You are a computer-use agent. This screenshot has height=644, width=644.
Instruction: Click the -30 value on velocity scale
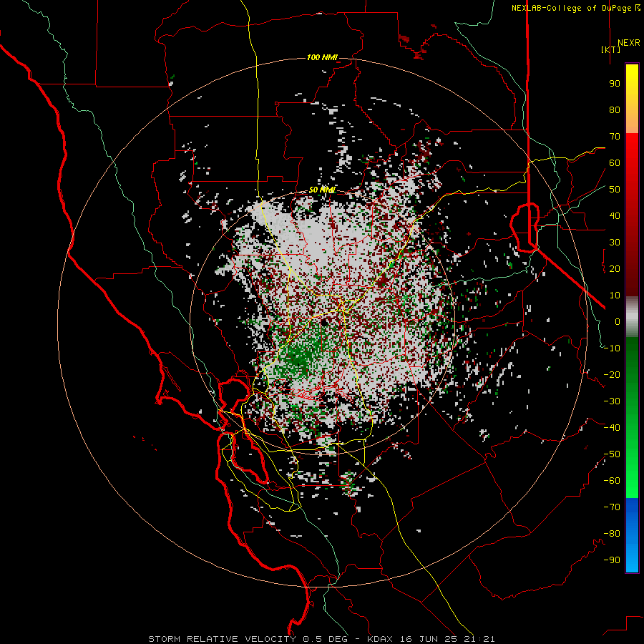(612, 401)
